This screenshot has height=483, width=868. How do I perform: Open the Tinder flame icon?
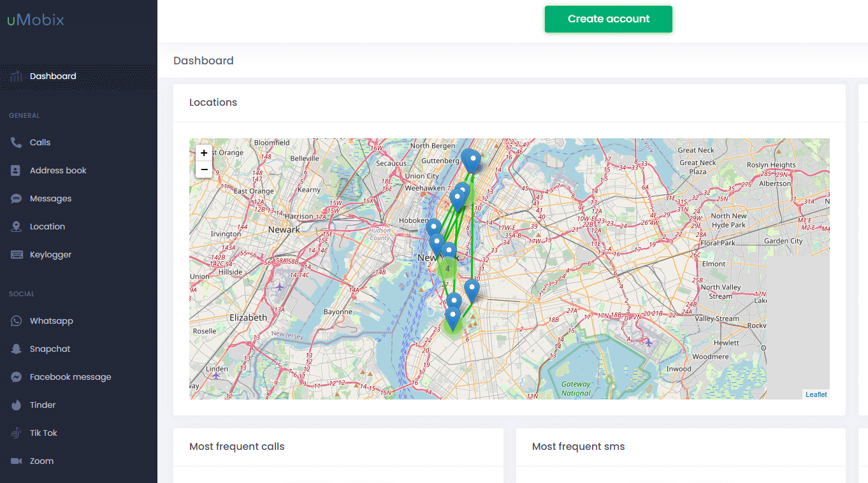(16, 405)
